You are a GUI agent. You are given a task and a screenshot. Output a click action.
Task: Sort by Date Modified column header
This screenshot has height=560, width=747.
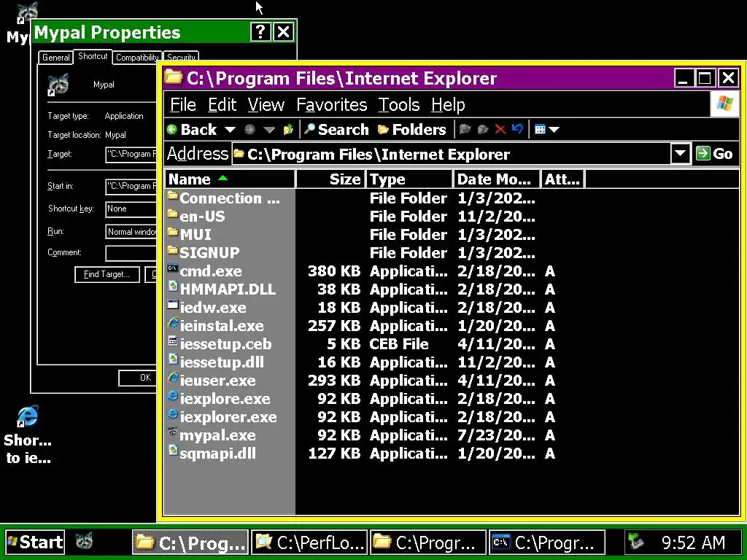click(x=496, y=179)
